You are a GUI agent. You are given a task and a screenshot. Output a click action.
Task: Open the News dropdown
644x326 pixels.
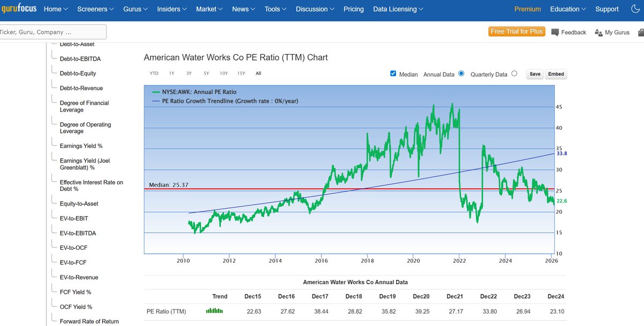(x=244, y=9)
